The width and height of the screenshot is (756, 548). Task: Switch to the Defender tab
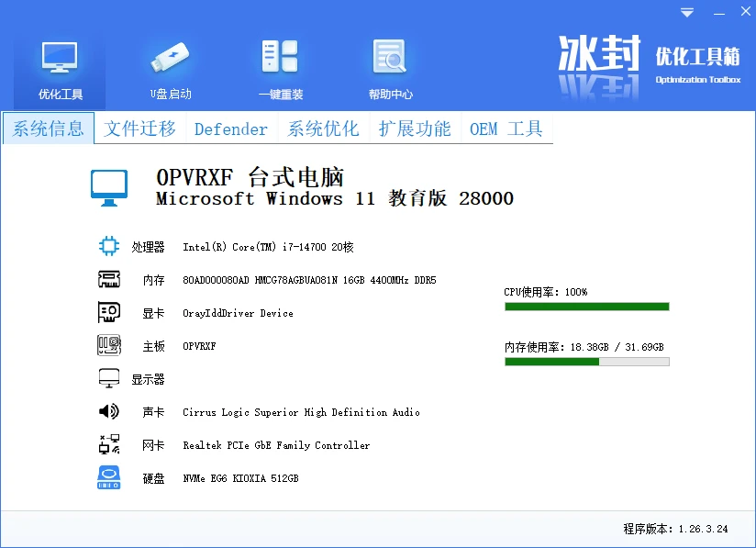point(231,129)
